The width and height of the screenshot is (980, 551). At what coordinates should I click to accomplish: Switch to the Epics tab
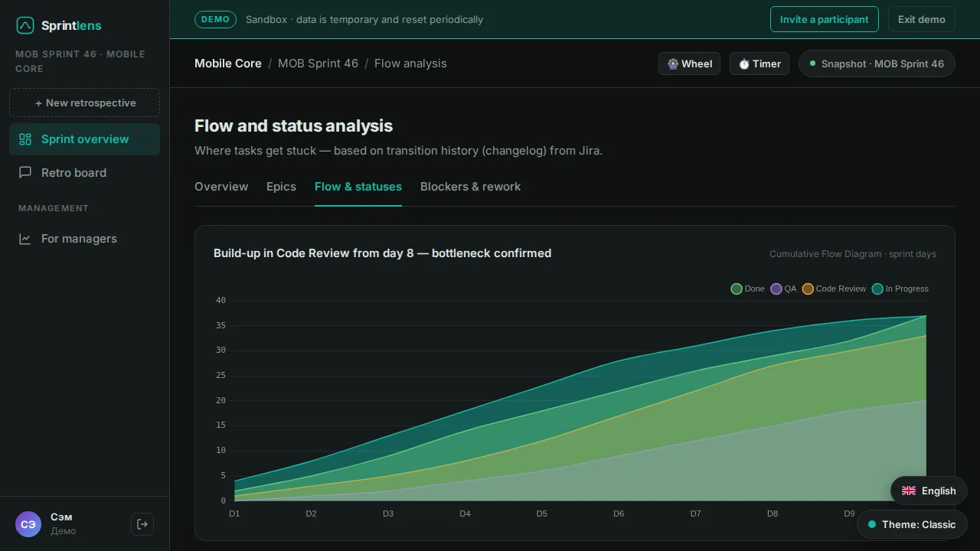(281, 187)
